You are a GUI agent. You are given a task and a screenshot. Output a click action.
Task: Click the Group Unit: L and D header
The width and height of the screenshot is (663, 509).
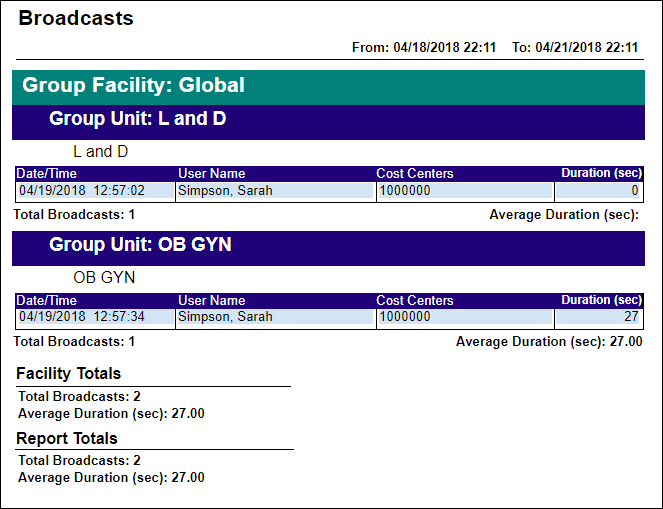pyautogui.click(x=328, y=122)
